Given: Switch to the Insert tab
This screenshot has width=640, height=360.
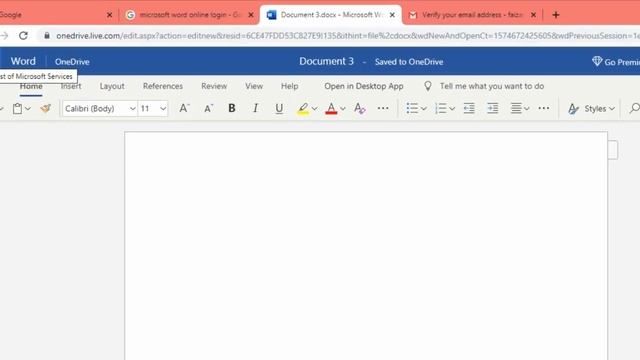Looking at the screenshot, I should click(71, 86).
